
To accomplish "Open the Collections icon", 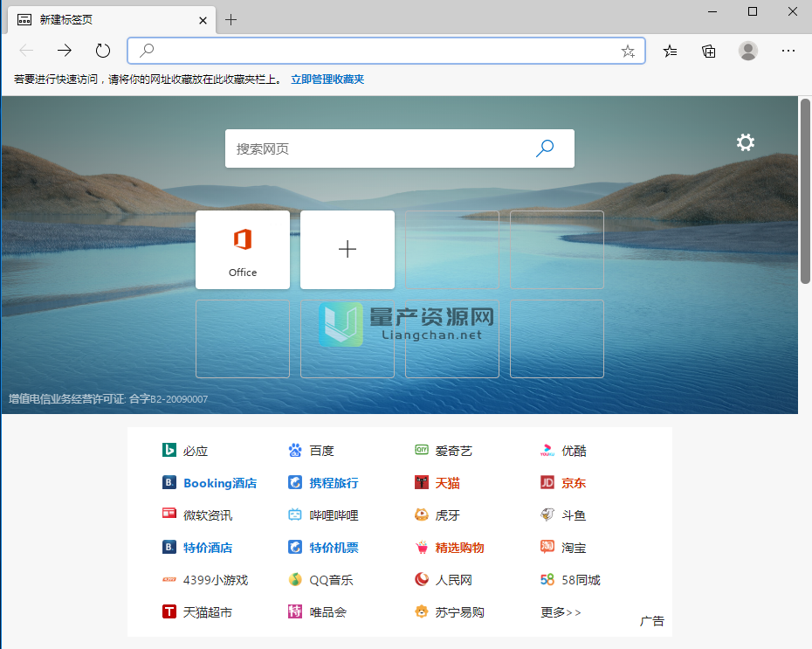I will tap(708, 51).
